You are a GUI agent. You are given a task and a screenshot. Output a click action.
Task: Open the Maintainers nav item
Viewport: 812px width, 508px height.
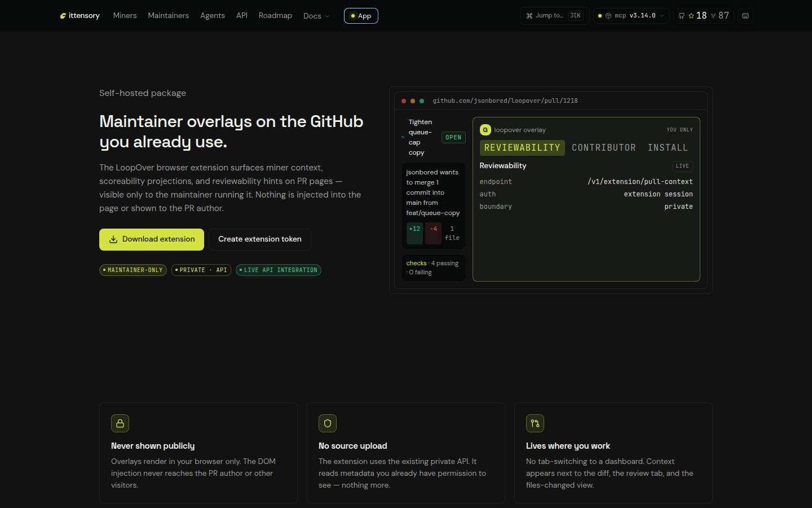click(168, 16)
